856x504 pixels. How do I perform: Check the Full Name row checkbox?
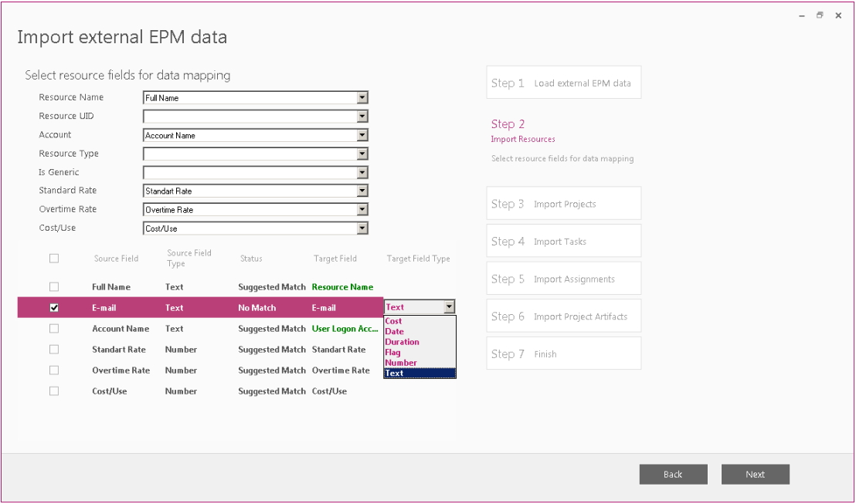pos(54,287)
